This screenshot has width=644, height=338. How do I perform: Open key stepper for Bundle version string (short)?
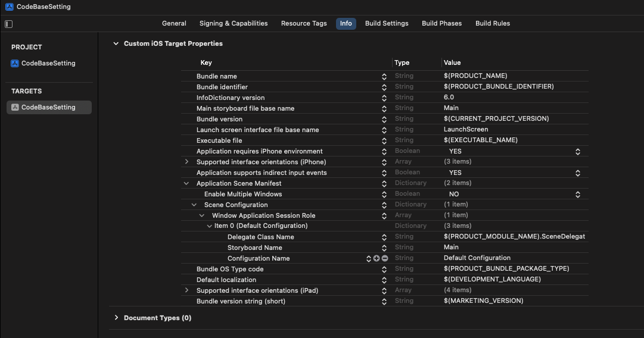(384, 302)
